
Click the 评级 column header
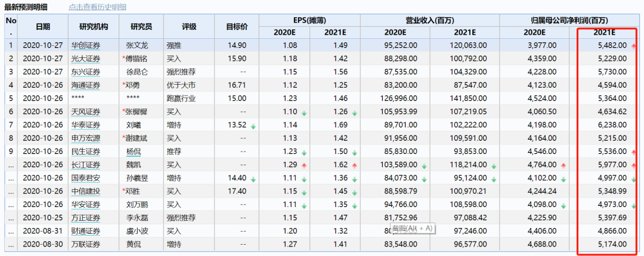(189, 27)
